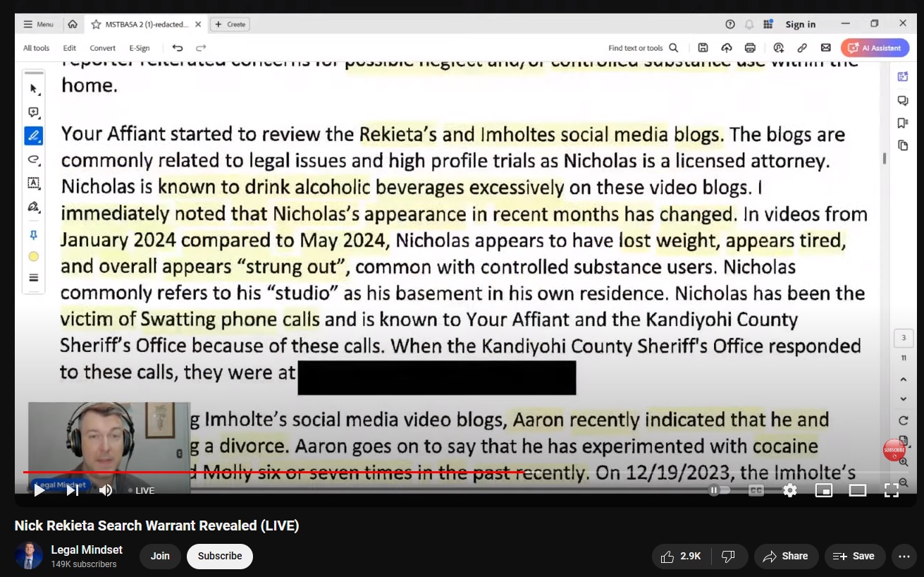Save the PDF with the floppy icon
924x577 pixels.
point(703,48)
